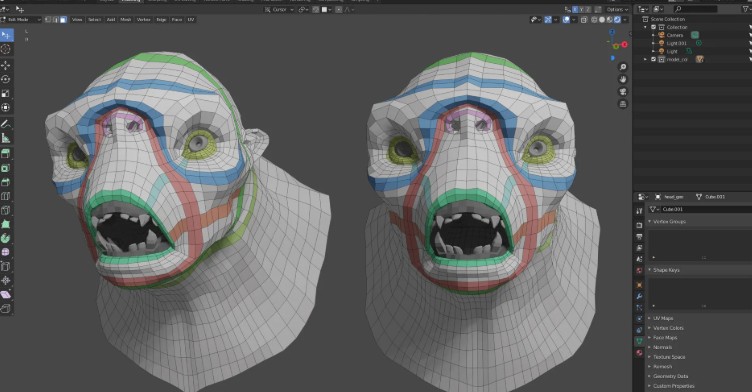
Task: Expand the Vertex Colors panel
Action: 650,328
